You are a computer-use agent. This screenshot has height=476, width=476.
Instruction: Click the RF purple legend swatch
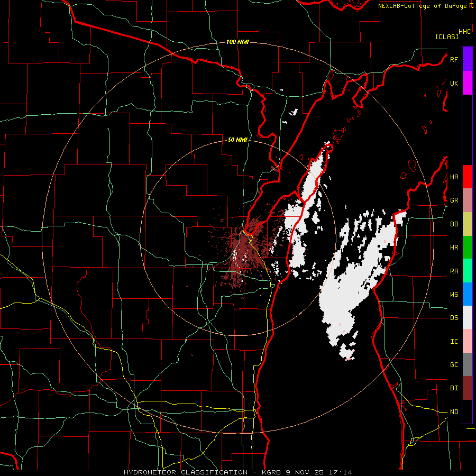[x=467, y=59]
